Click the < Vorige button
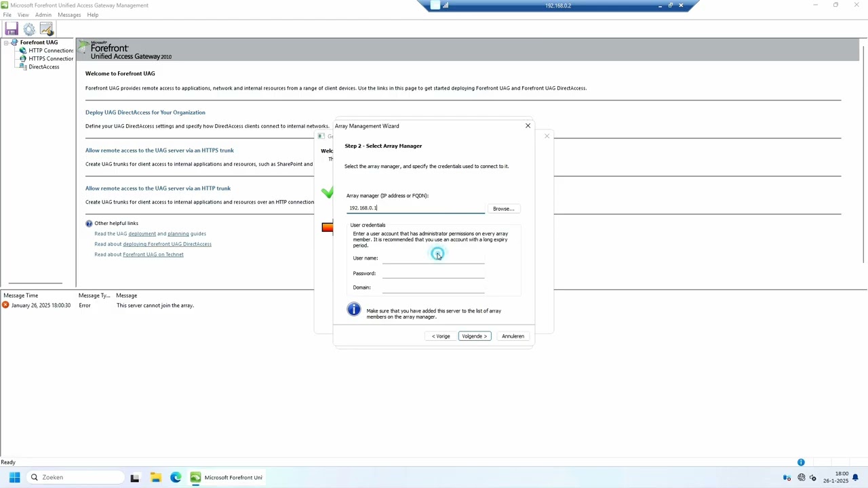This screenshot has height=488, width=868. coord(441,336)
